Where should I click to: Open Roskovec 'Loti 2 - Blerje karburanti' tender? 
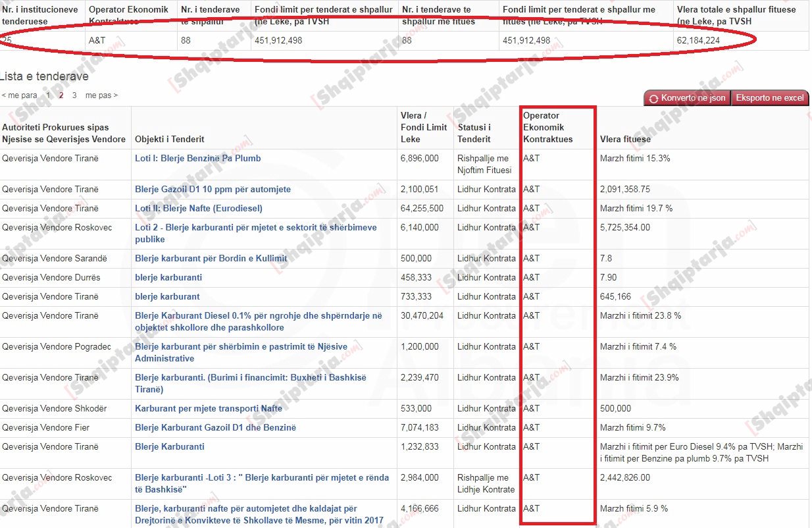(255, 228)
